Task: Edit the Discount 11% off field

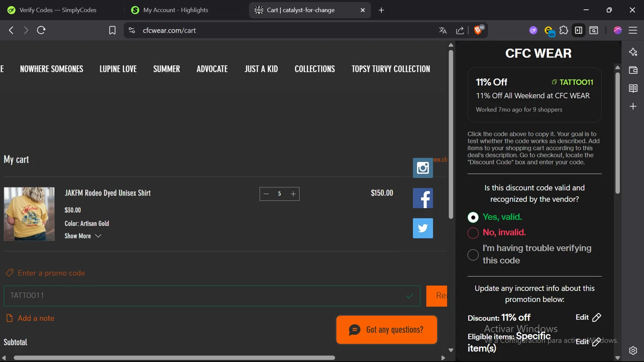Action: [x=588, y=317]
